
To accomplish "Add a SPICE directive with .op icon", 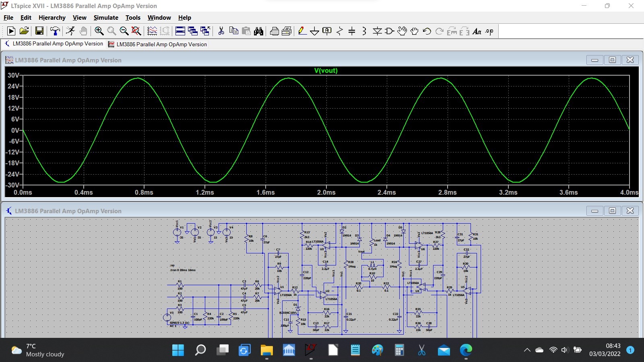I will [489, 31].
